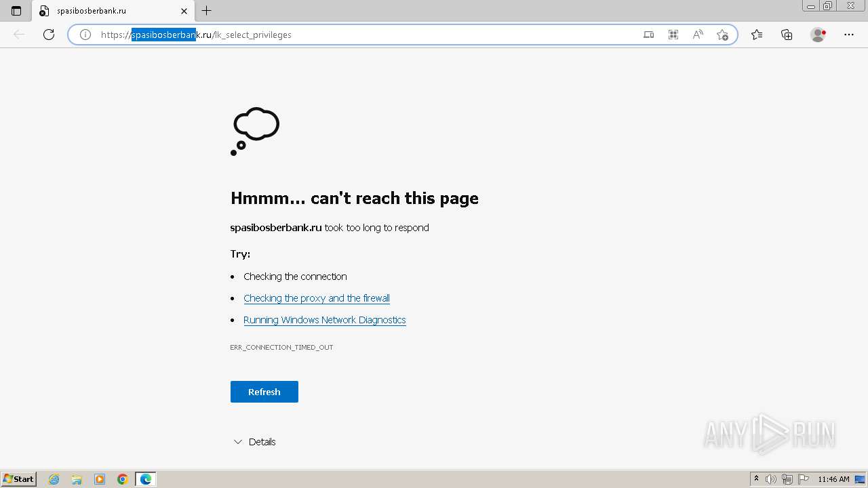The width and height of the screenshot is (868, 488).
Task: Click Show desktop button in tray corner
Action: (861, 479)
